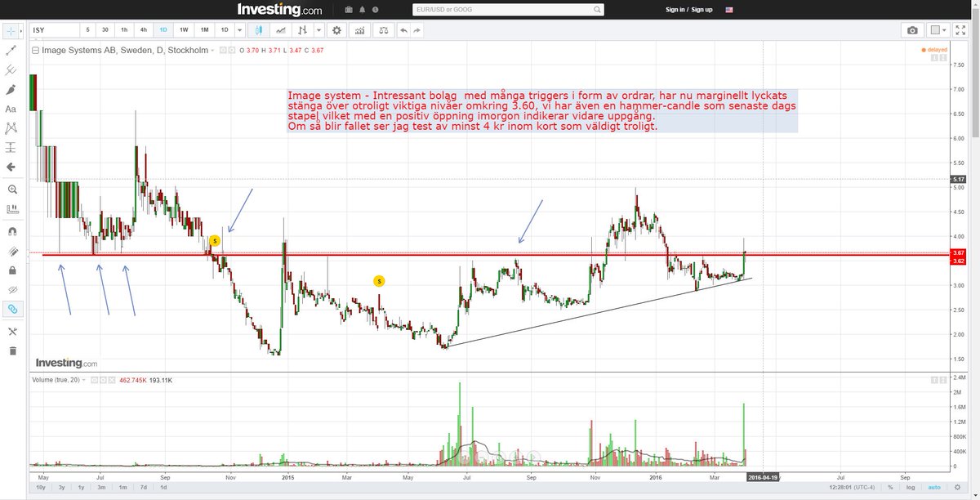Select the trend line drawing tool
980x500 pixels.
coord(11,50)
